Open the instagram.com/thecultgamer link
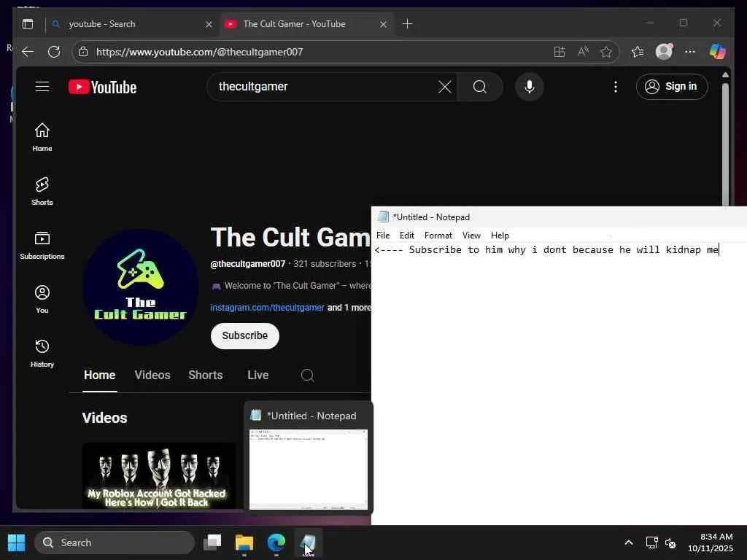The height and width of the screenshot is (560, 747). pyautogui.click(x=267, y=308)
